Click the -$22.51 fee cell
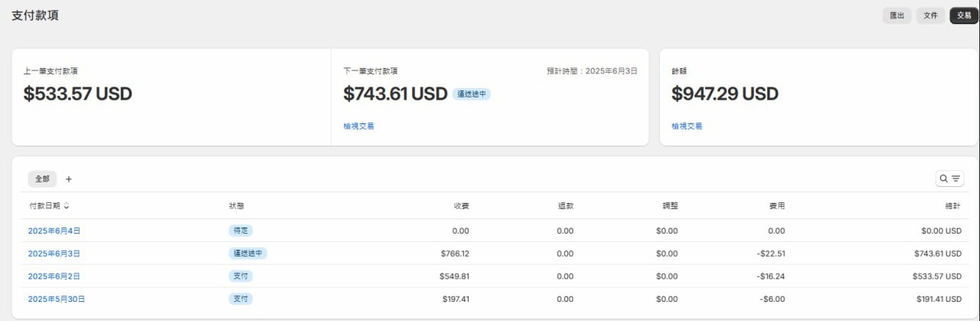This screenshot has height=321, width=980. click(x=771, y=254)
